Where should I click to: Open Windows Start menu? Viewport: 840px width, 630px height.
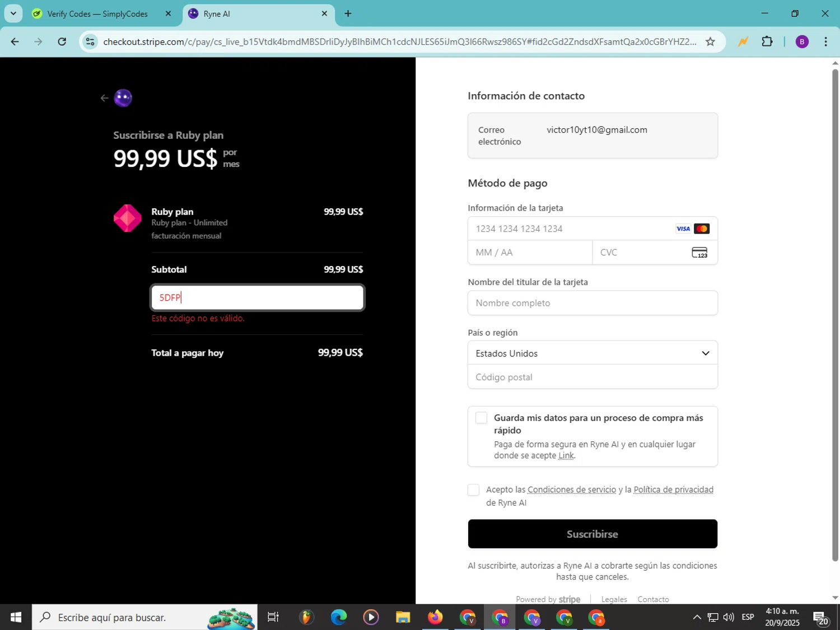pos(16,617)
